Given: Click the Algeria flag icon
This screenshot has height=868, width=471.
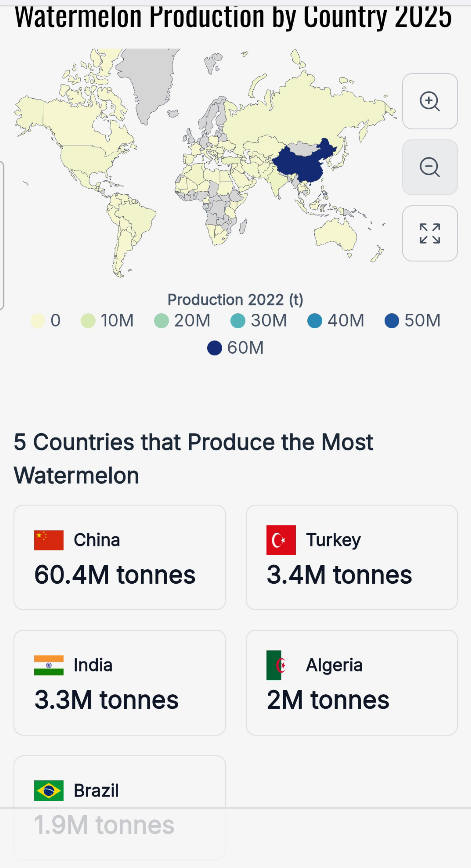Looking at the screenshot, I should 276,665.
